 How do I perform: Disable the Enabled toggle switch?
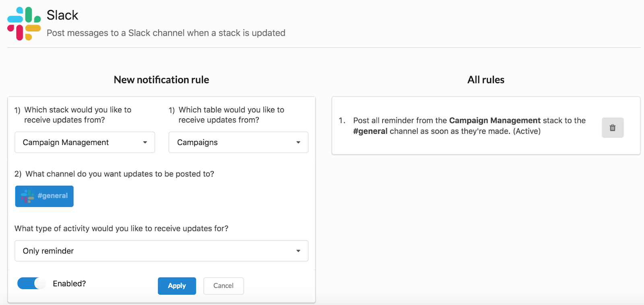pos(31,284)
